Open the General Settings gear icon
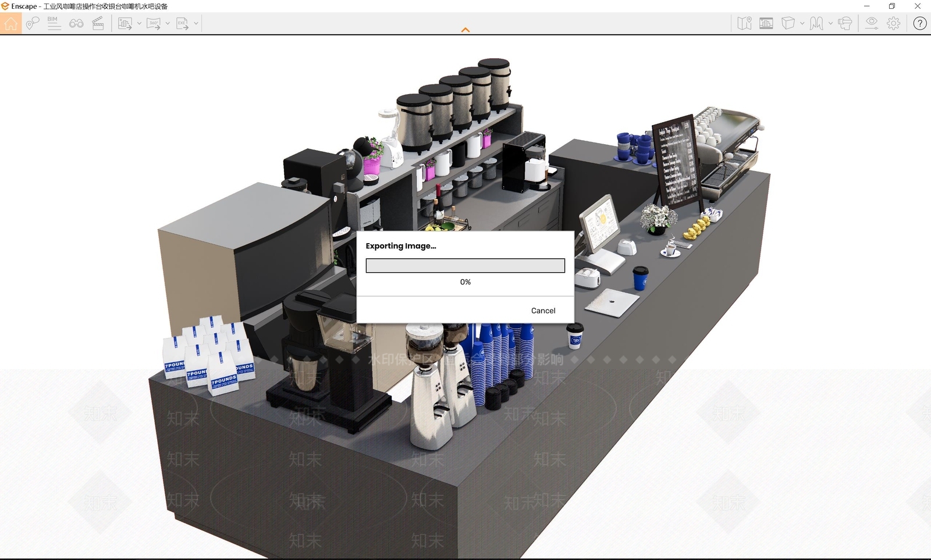 click(x=894, y=23)
